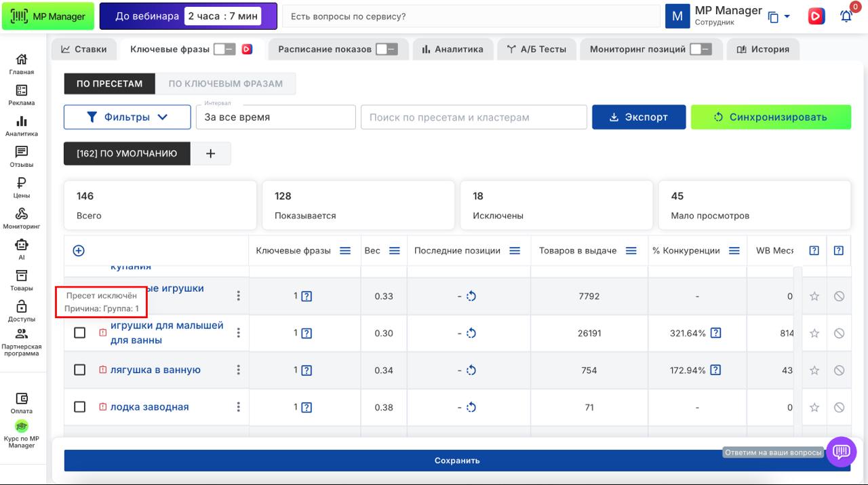Exclude the лодка заводная row with block icon
This screenshot has width=868, height=485.
[x=839, y=408]
